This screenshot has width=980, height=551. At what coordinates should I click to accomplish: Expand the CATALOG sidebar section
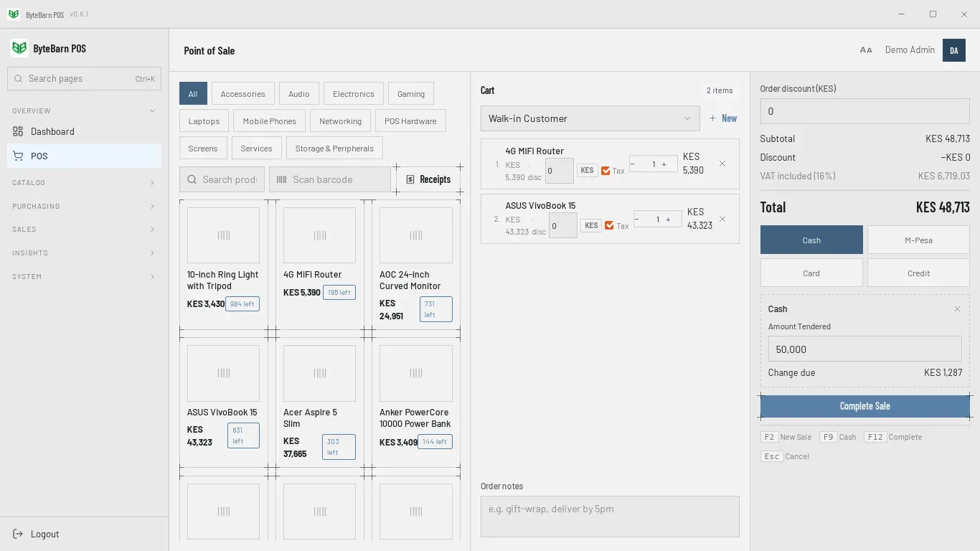coord(84,183)
